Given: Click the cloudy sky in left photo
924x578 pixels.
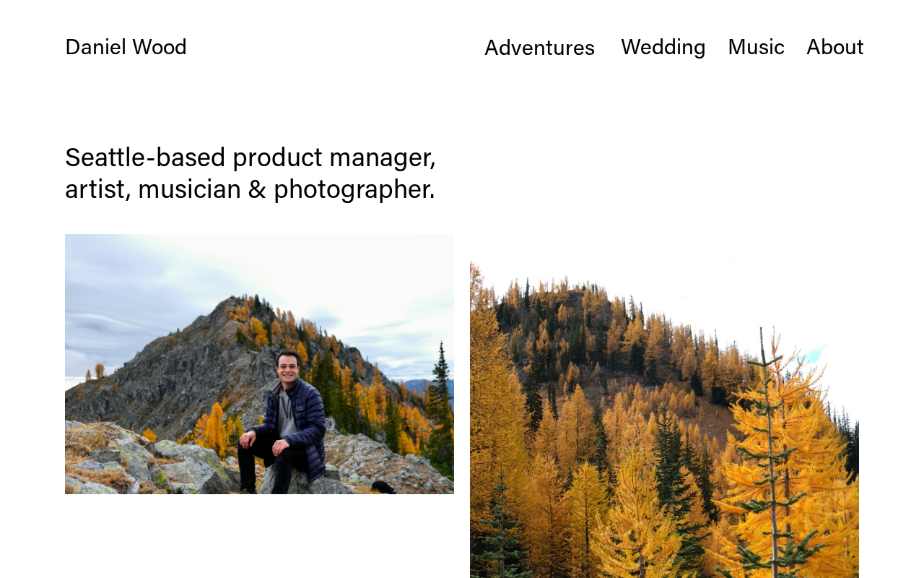Looking at the screenshot, I should point(144,282).
